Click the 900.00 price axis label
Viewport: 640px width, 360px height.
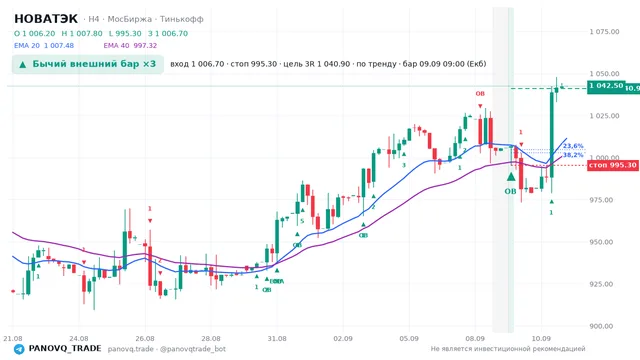[x=601, y=326]
